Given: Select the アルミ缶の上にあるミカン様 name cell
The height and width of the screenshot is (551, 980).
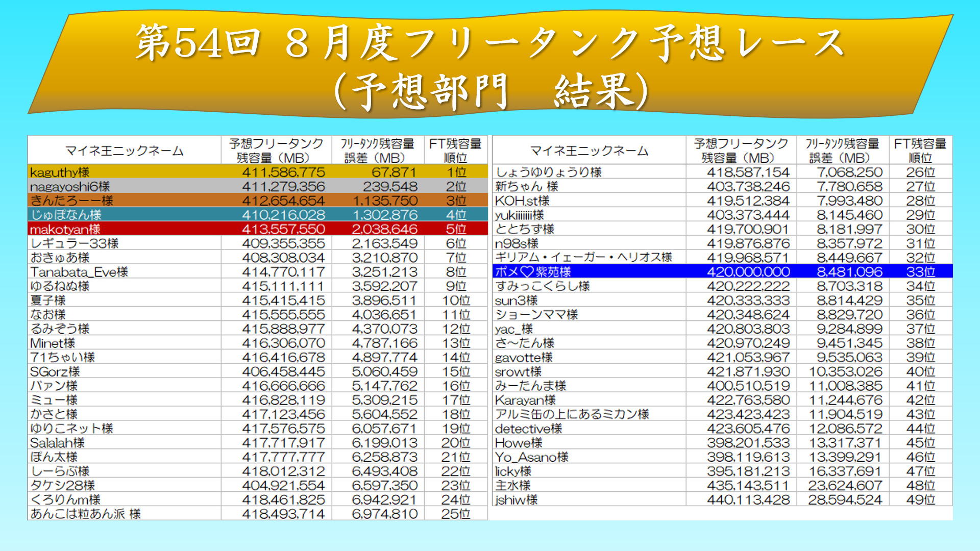Looking at the screenshot, I should tap(572, 414).
